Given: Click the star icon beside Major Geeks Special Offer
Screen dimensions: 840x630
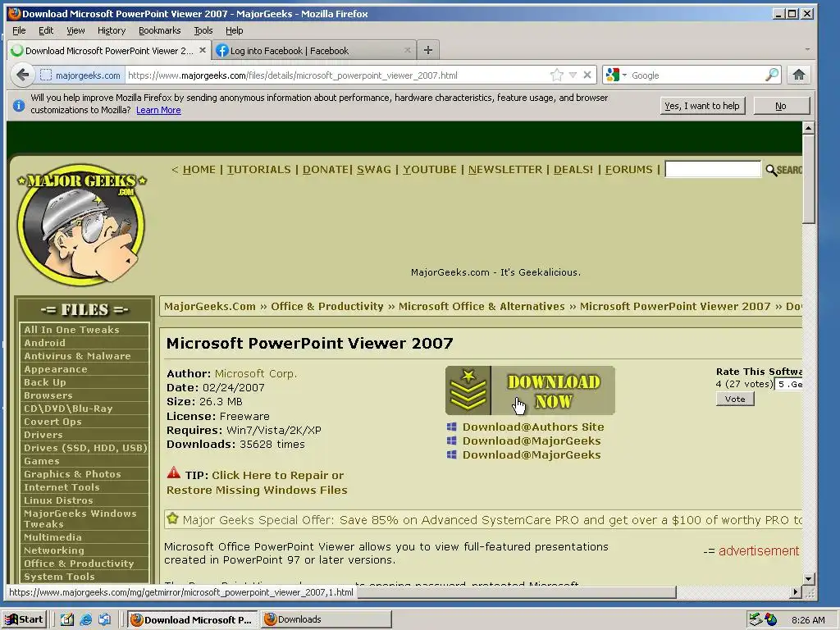Looking at the screenshot, I should pyautogui.click(x=172, y=518).
